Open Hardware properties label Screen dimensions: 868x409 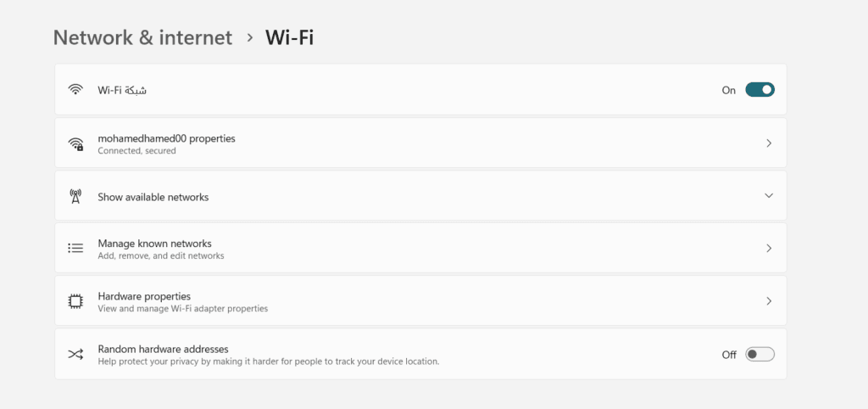coord(144,296)
